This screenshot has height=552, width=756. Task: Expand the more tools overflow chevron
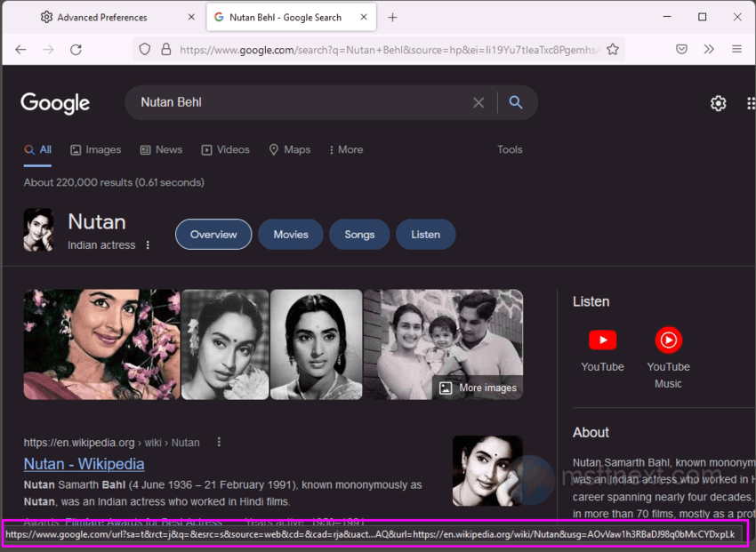(709, 49)
